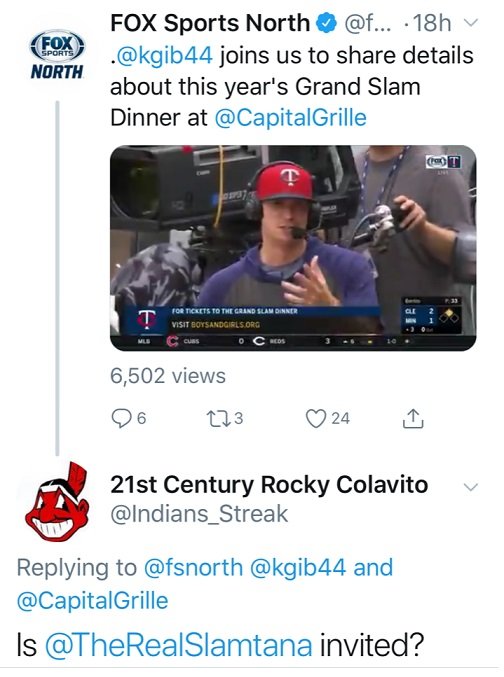Open the @TheRealSlamtana mention
This screenshot has height=677, width=504.
pyautogui.click(x=178, y=645)
